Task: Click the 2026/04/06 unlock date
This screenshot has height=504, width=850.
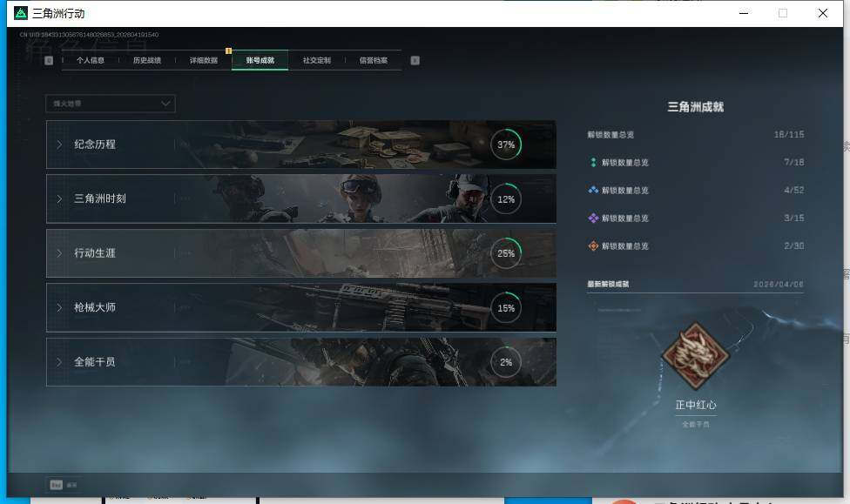Action: [x=779, y=284]
